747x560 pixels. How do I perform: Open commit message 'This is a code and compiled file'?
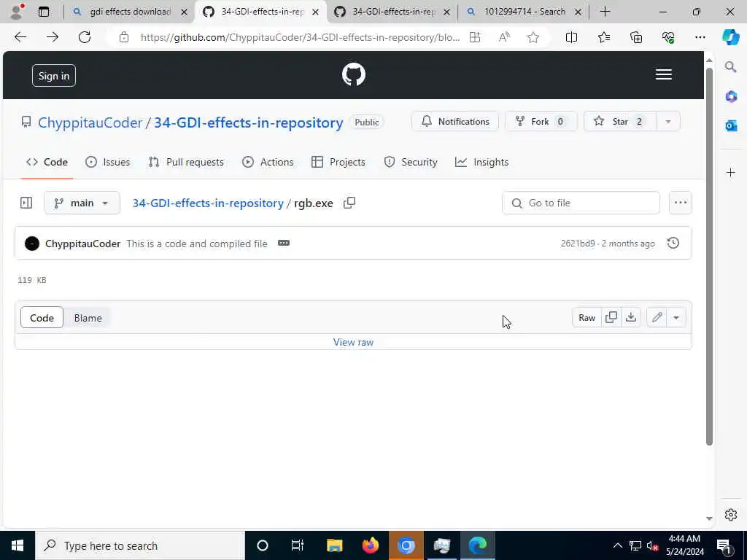pos(197,244)
